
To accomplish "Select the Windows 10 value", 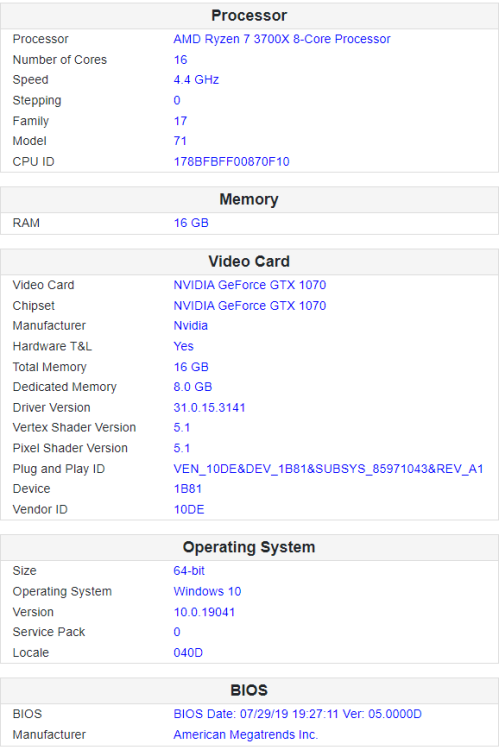I will (x=207, y=591).
